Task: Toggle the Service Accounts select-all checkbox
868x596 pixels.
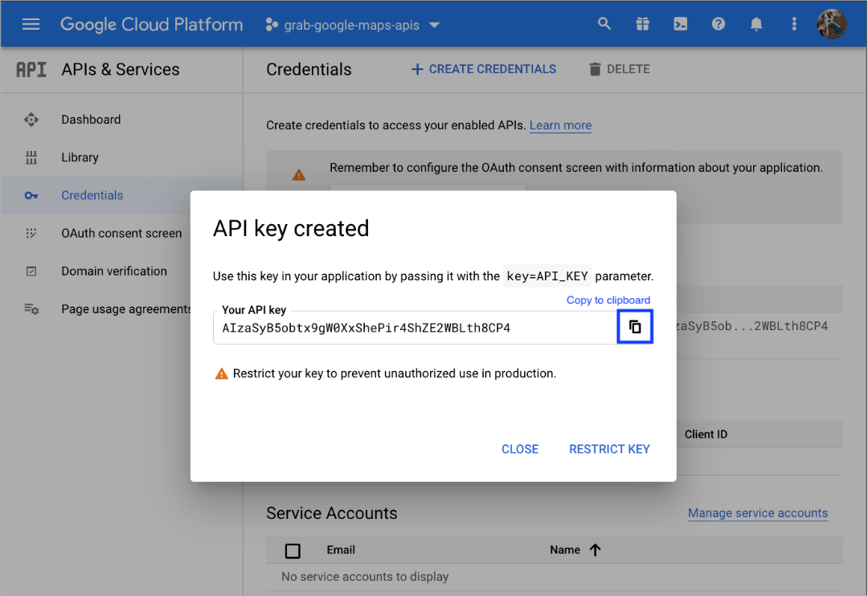Action: (x=293, y=551)
